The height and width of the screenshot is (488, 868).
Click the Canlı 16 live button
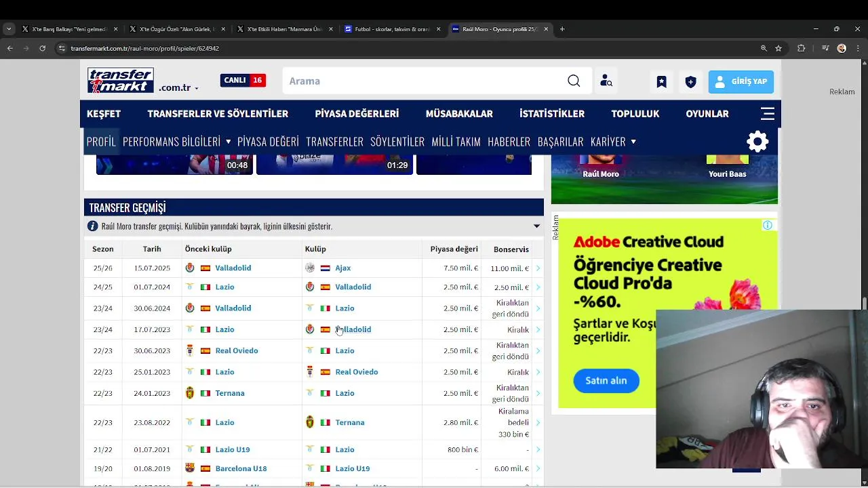click(x=243, y=80)
